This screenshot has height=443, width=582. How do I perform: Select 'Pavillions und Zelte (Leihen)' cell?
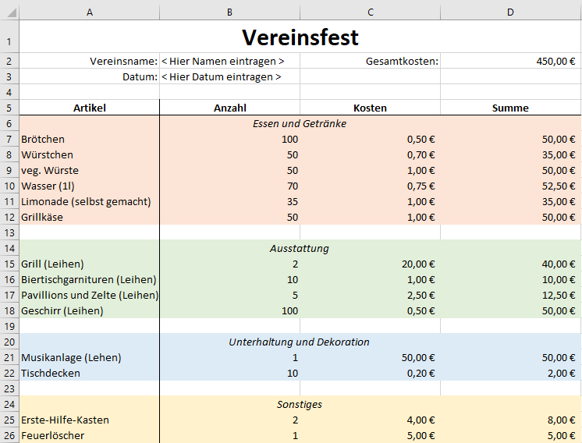coord(89,295)
